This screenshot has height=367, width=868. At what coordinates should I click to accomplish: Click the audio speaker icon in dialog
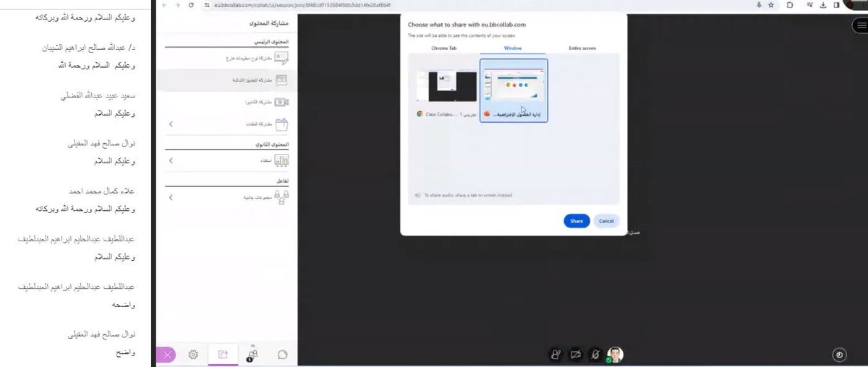tap(417, 195)
